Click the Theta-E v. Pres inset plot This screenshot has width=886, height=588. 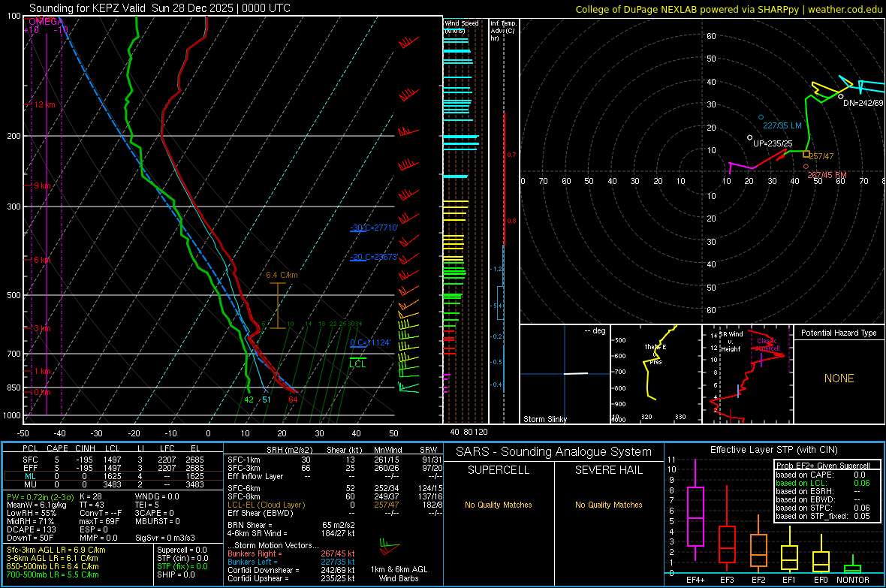click(655, 374)
